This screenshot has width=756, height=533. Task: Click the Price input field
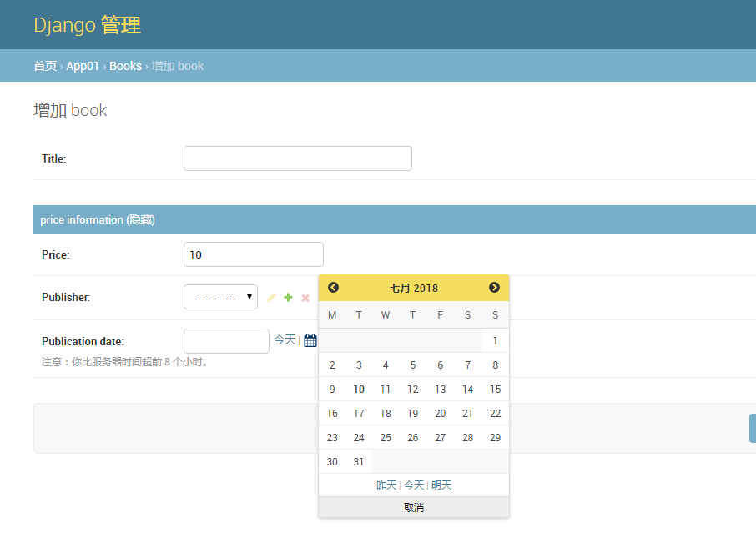coord(254,254)
